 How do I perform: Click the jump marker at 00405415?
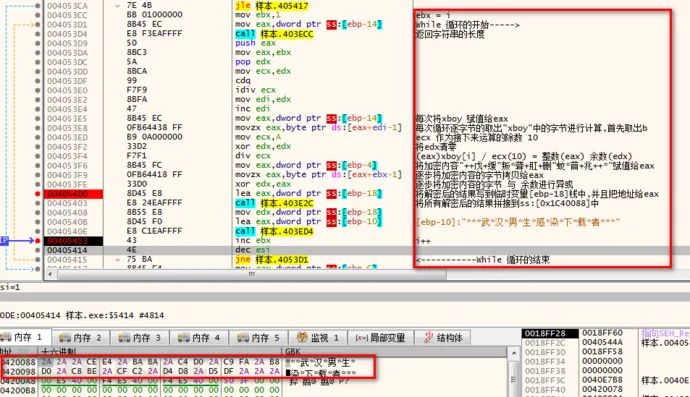[117, 260]
